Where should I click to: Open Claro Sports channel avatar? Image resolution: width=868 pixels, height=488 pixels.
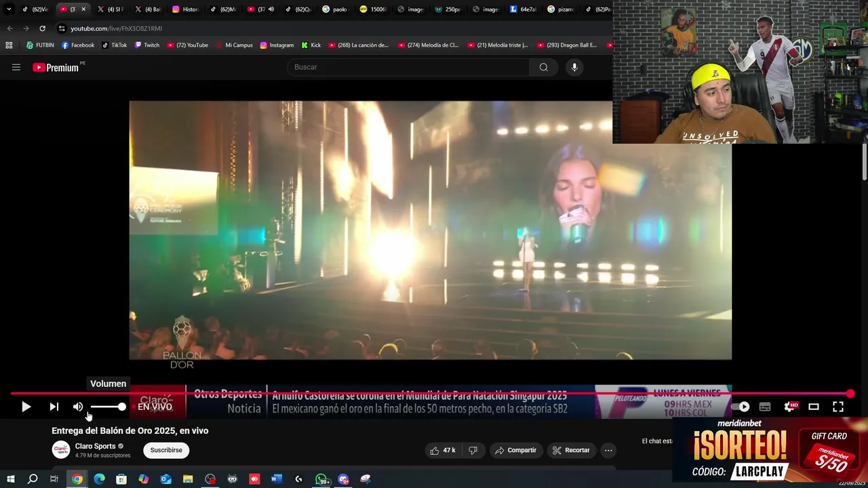[x=61, y=450]
